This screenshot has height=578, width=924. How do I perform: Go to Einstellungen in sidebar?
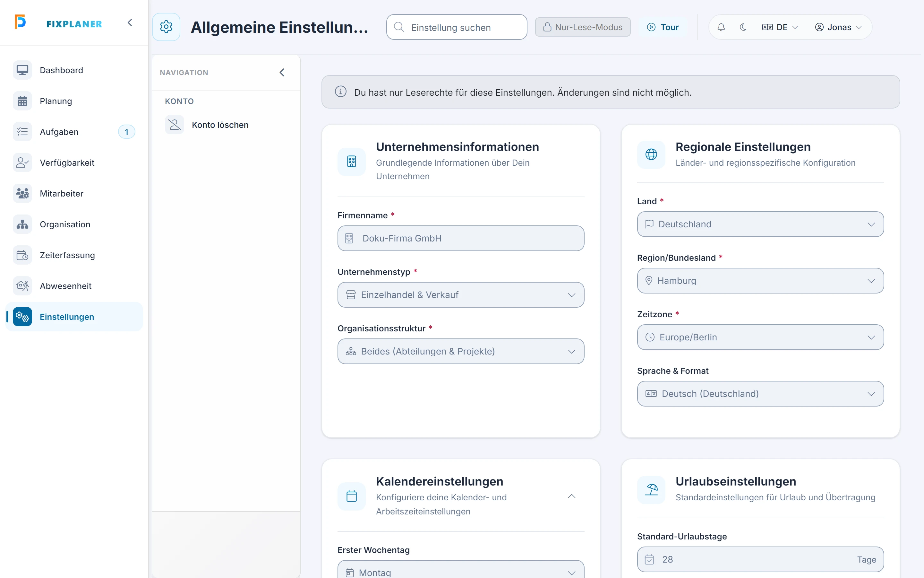[x=74, y=317]
